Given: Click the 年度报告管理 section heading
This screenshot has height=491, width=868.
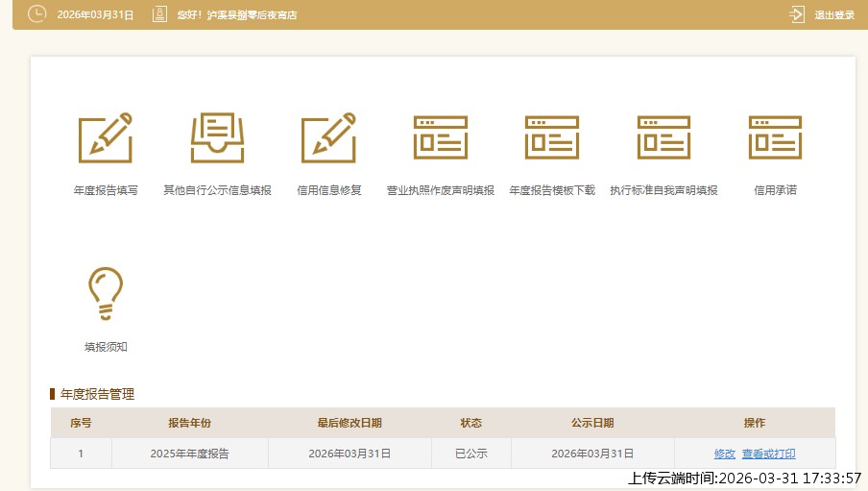Looking at the screenshot, I should pyautogui.click(x=97, y=394).
